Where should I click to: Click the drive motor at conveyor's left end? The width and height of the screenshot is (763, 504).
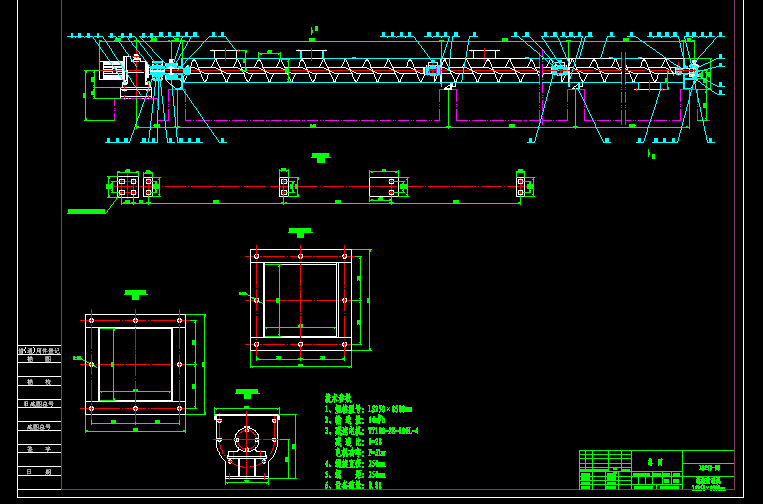coord(111,72)
